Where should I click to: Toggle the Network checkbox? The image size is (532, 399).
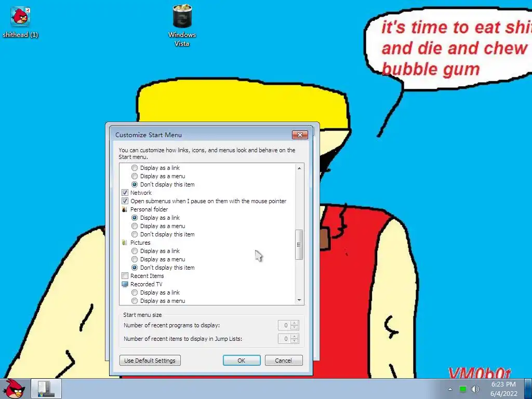[x=125, y=193]
